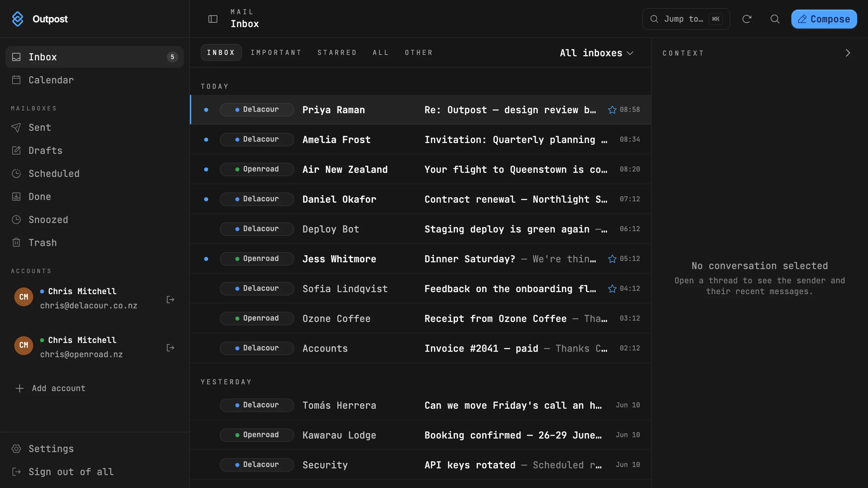Collapse the Context panel chevron
Image resolution: width=868 pixels, height=488 pixels.
coord(848,53)
